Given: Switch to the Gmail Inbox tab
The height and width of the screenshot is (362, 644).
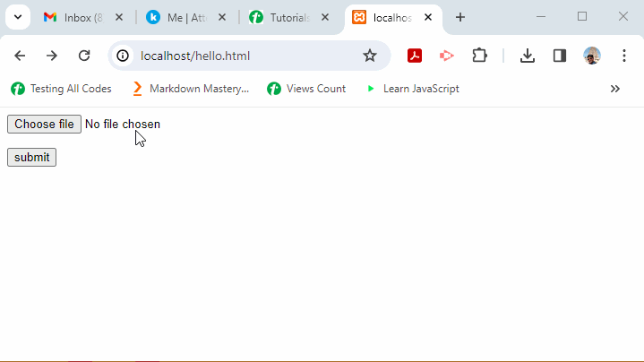Looking at the screenshot, I should point(74,18).
